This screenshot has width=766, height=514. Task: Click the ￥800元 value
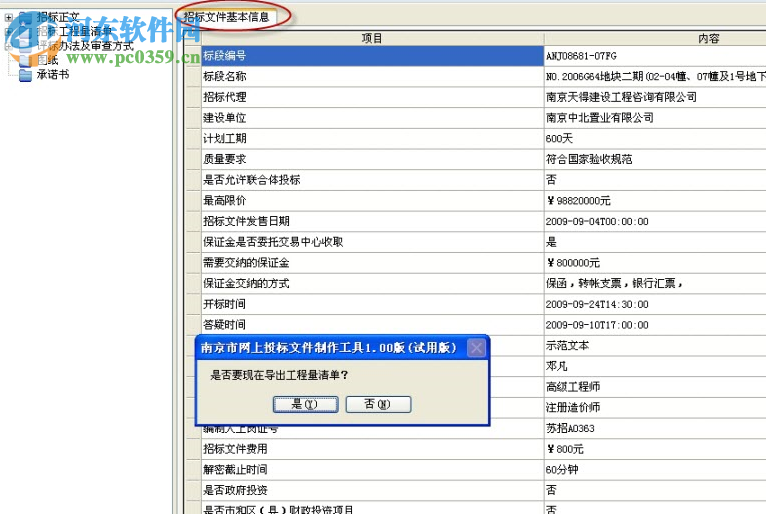click(x=565, y=449)
